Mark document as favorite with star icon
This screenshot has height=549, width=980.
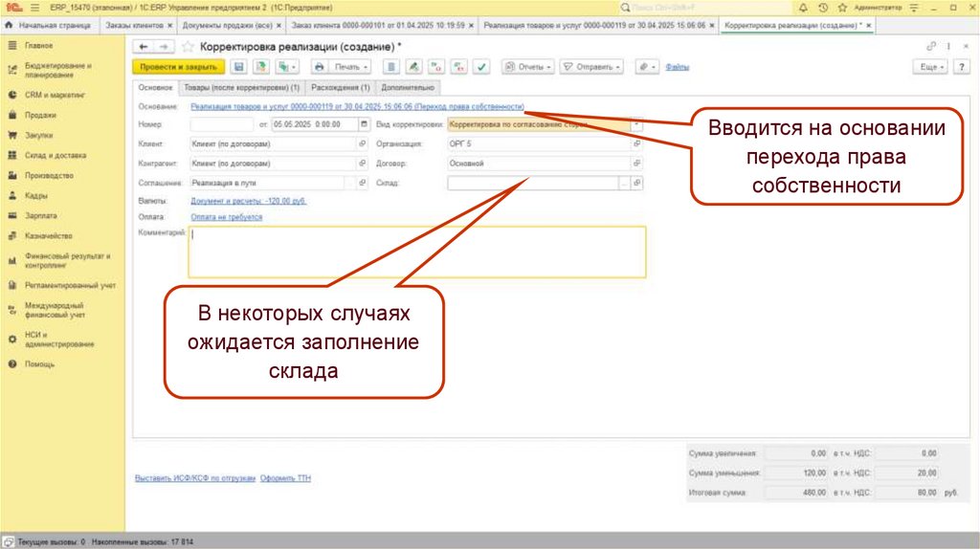click(188, 46)
